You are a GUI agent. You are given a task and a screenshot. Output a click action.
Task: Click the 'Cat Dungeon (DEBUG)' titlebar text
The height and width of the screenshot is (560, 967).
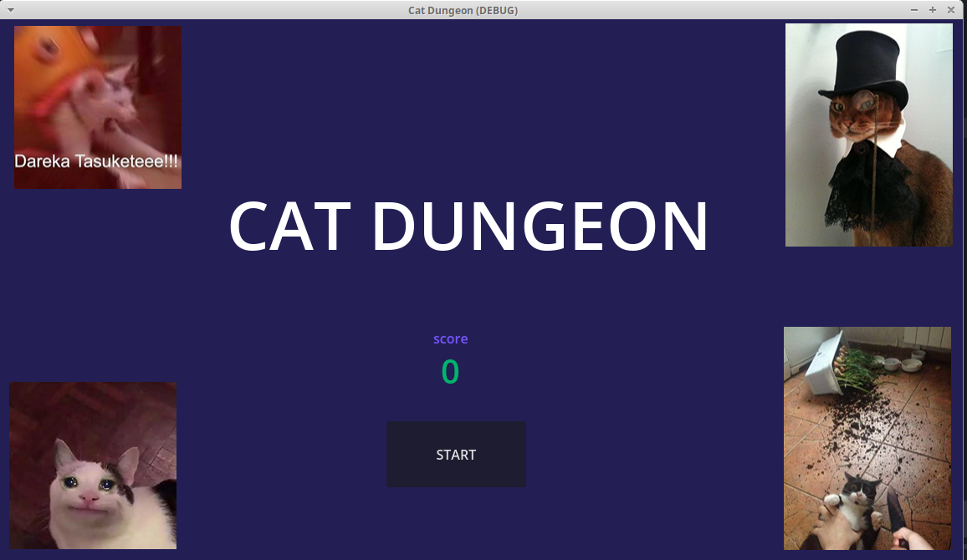pos(463,10)
